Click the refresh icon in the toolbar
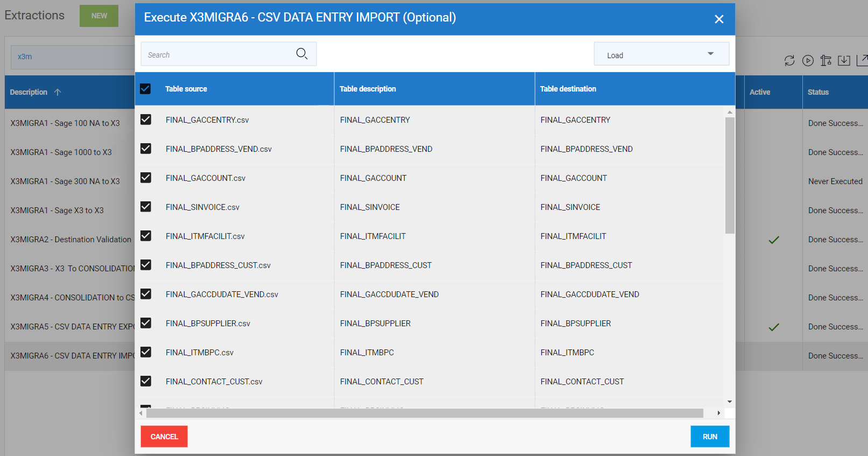This screenshot has width=868, height=456. point(789,61)
